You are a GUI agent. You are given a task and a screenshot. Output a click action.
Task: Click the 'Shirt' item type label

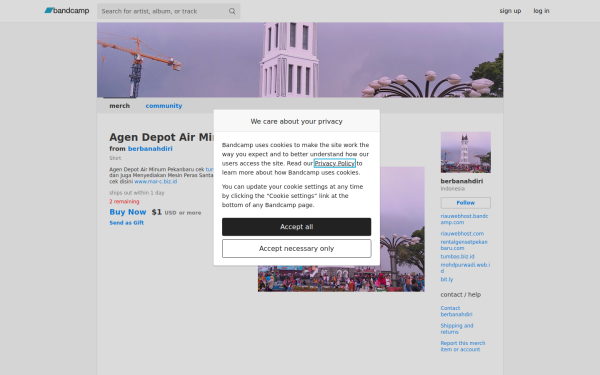click(115, 158)
